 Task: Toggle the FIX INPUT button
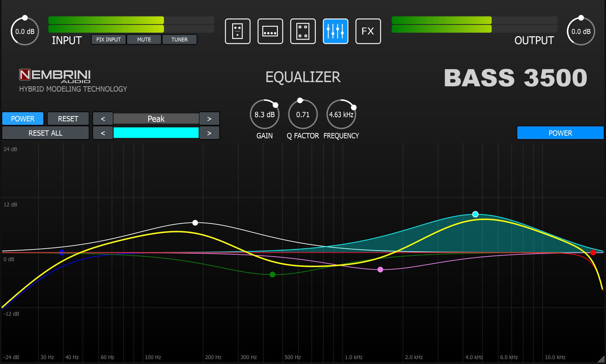click(x=109, y=40)
